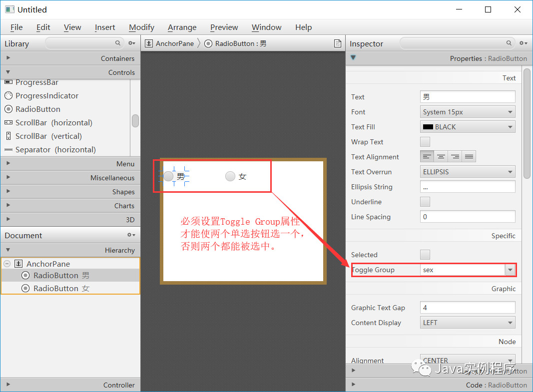Check the Selected property checkbox
Viewport: 533px width, 392px height.
tap(425, 255)
